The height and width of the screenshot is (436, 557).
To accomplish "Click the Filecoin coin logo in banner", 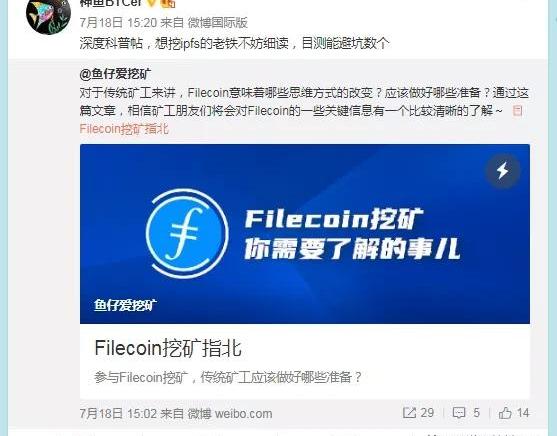I will pyautogui.click(x=187, y=233).
